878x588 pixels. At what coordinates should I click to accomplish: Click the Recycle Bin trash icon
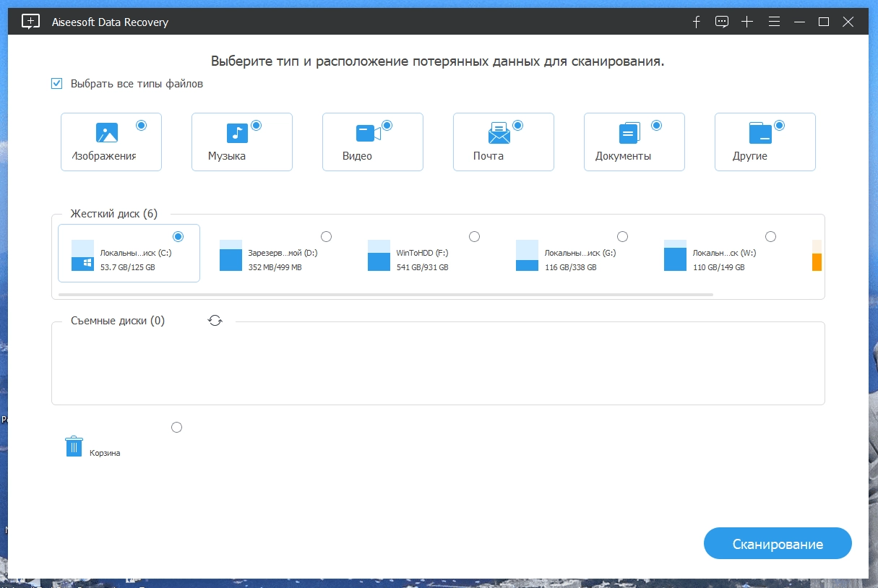(x=74, y=446)
